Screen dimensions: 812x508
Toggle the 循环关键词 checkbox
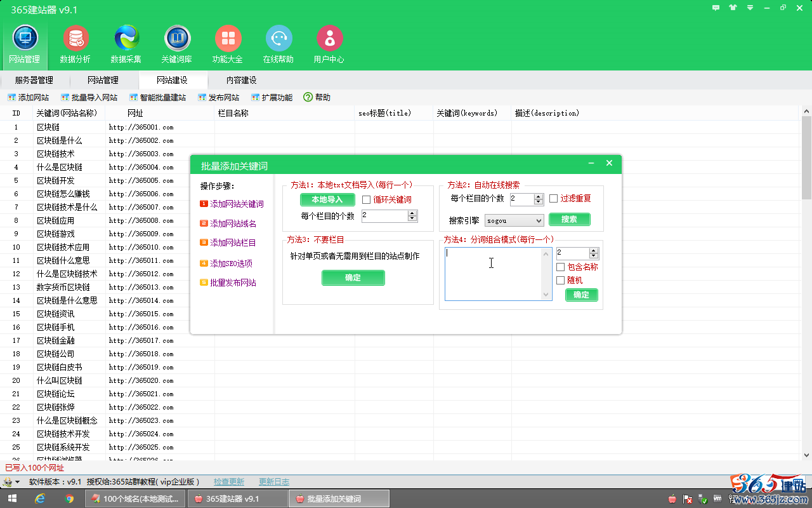coord(367,199)
